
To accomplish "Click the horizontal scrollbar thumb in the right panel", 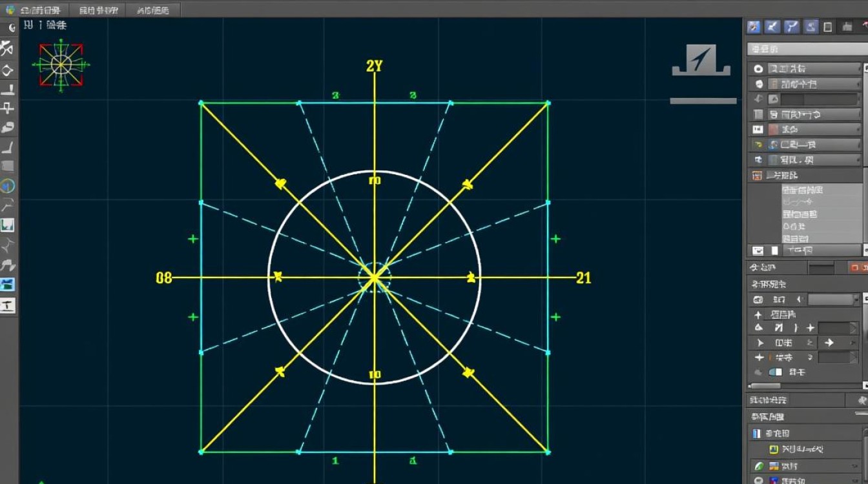I will tap(765, 386).
